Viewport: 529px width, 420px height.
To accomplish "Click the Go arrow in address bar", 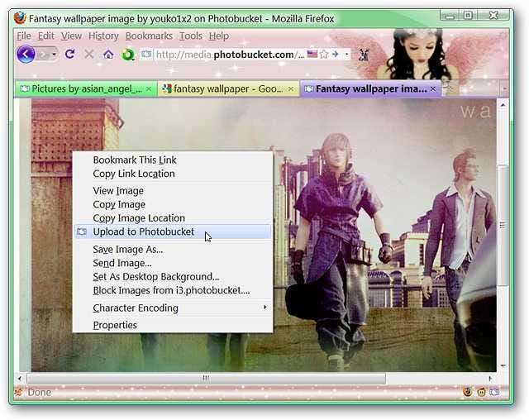I will [335, 54].
